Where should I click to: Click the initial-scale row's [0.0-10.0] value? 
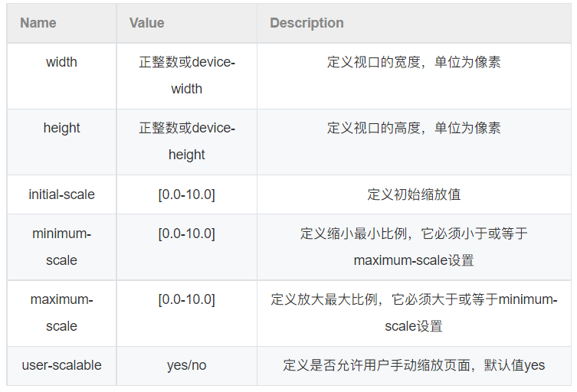tap(186, 194)
